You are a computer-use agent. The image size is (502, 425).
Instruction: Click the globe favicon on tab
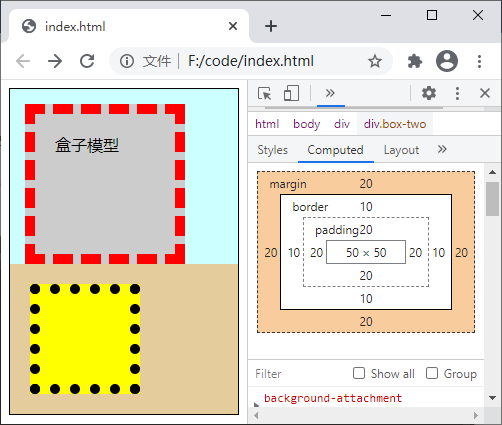[29, 26]
